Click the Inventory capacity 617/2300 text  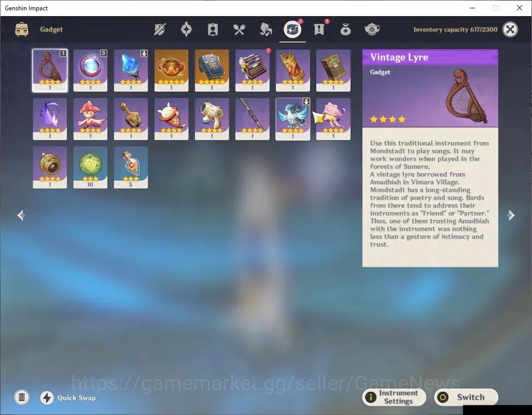(x=455, y=30)
